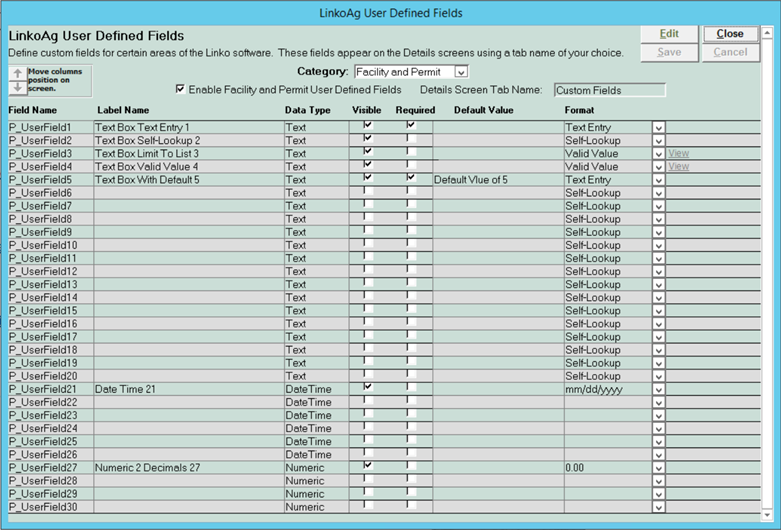Toggle Required checkbox for P_UserField1
Image resolution: width=781 pixels, height=530 pixels.
411,125
